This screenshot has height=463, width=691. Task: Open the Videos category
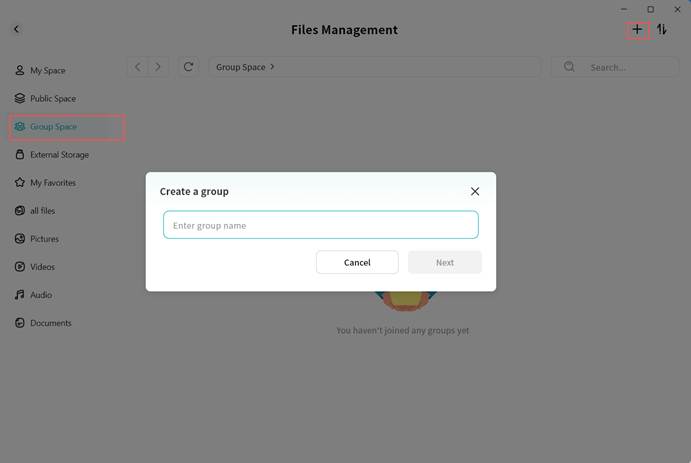tap(42, 267)
